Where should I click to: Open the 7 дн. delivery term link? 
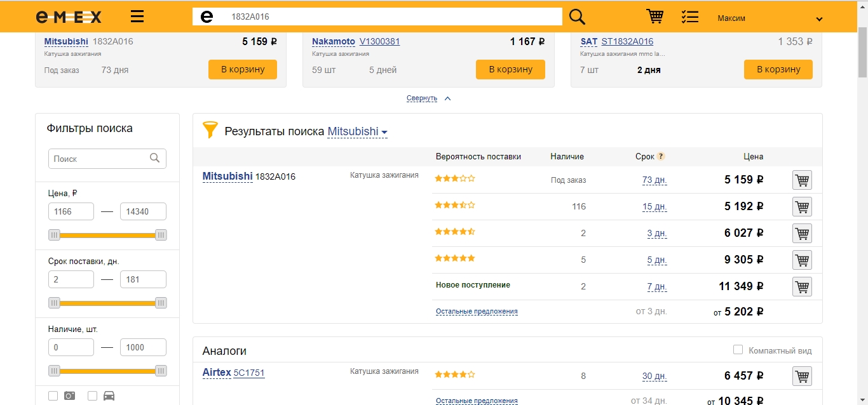point(656,287)
